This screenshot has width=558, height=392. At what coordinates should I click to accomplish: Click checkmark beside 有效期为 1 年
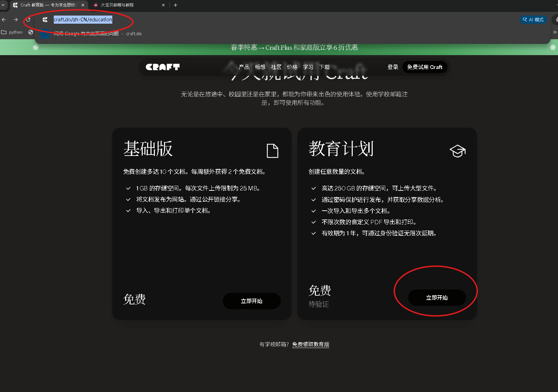(314, 233)
